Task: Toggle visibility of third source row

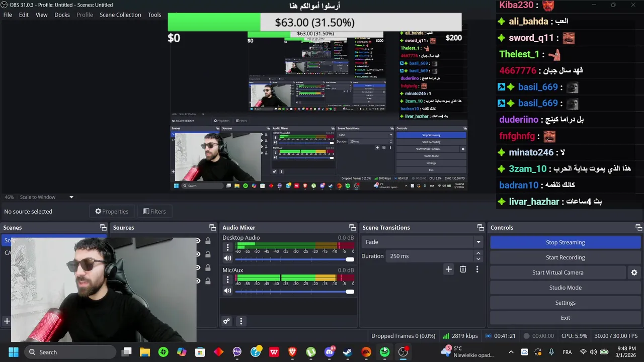Action: [198, 267]
